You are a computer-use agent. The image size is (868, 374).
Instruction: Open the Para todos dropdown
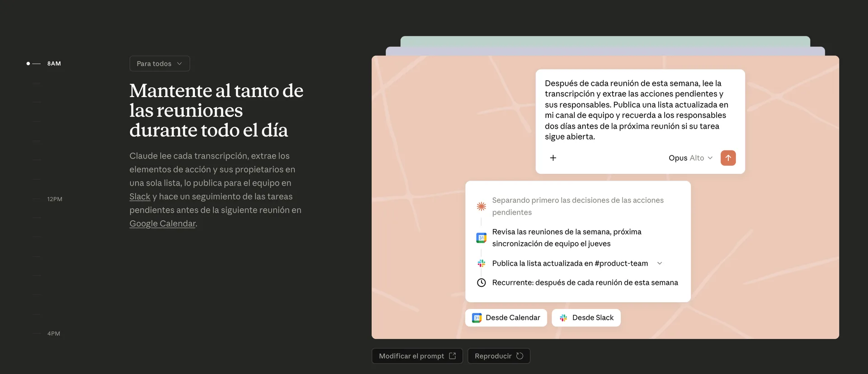click(x=160, y=64)
